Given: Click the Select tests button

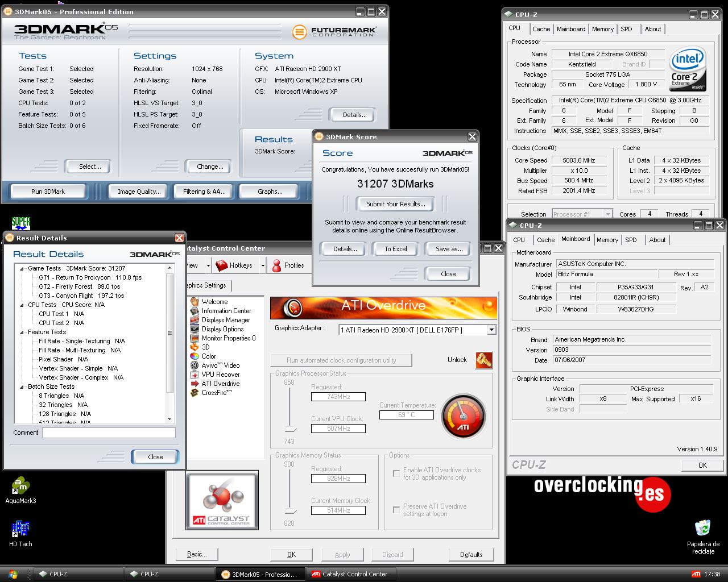Looking at the screenshot, I should tap(89, 167).
